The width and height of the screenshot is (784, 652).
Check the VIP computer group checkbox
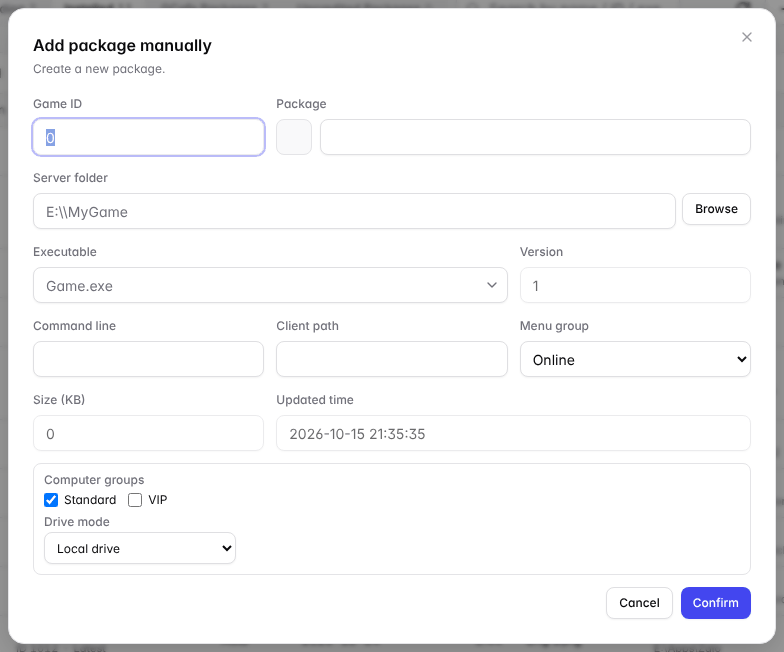(x=135, y=500)
